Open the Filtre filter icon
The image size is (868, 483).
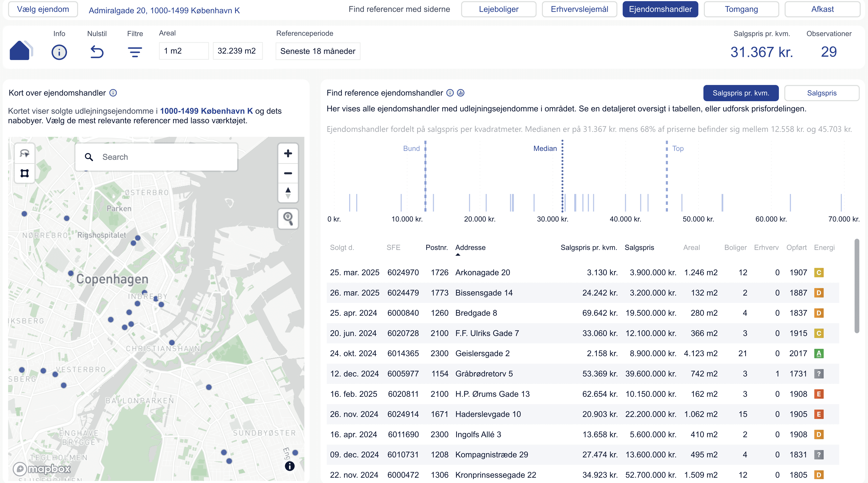click(x=135, y=52)
